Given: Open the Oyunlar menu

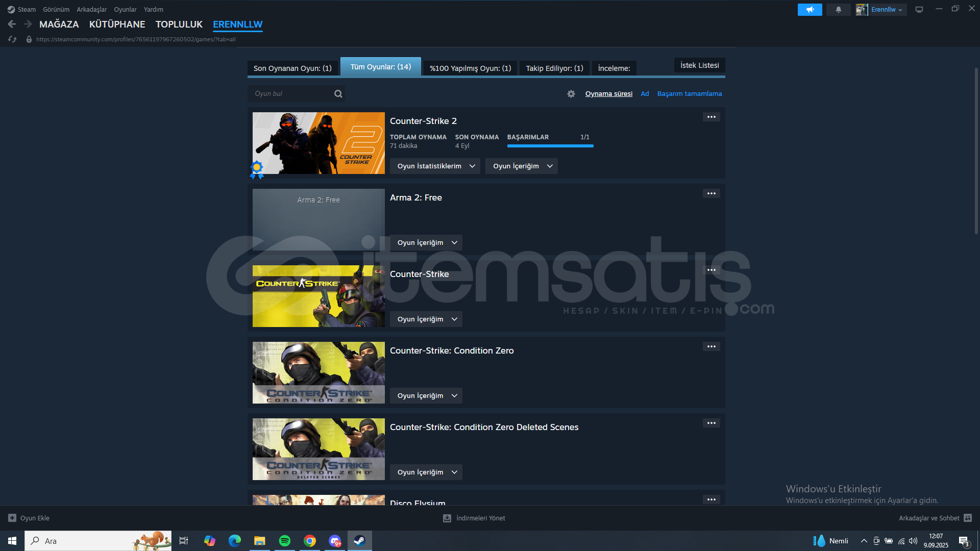Looking at the screenshot, I should point(125,10).
